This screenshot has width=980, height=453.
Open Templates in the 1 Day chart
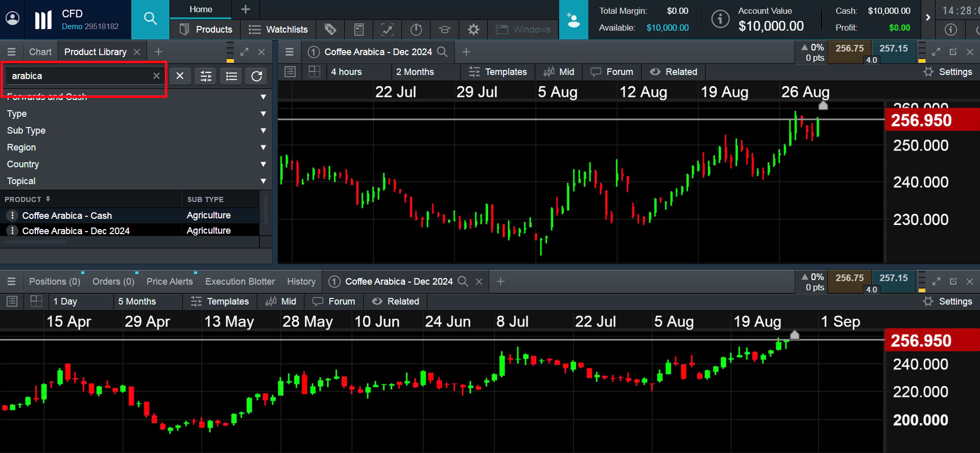point(220,301)
